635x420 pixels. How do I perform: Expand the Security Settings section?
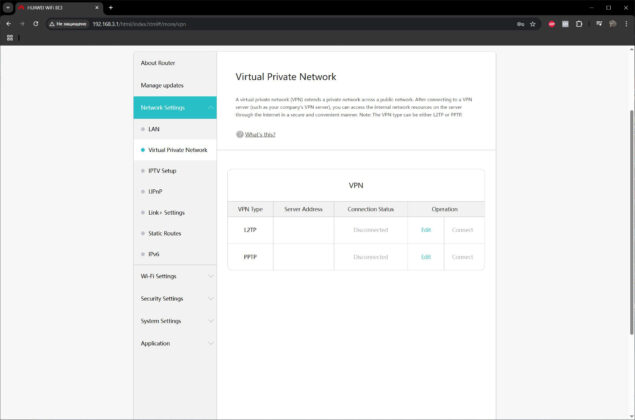pyautogui.click(x=175, y=298)
